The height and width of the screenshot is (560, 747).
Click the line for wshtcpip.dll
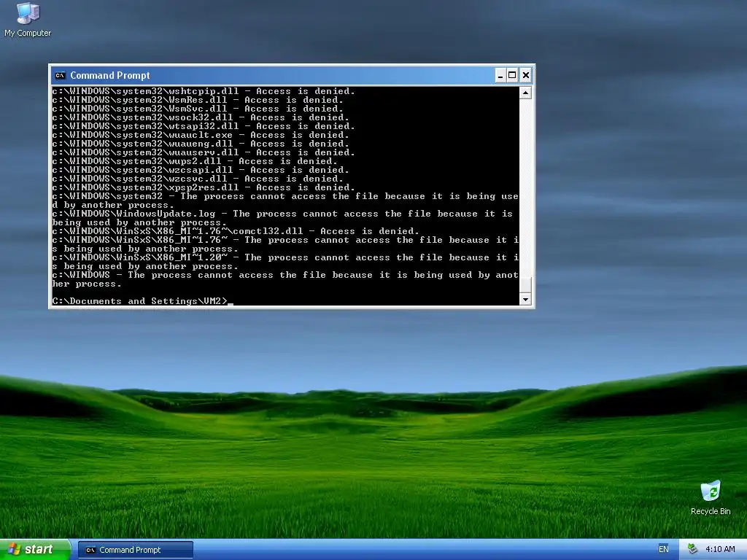pos(204,91)
